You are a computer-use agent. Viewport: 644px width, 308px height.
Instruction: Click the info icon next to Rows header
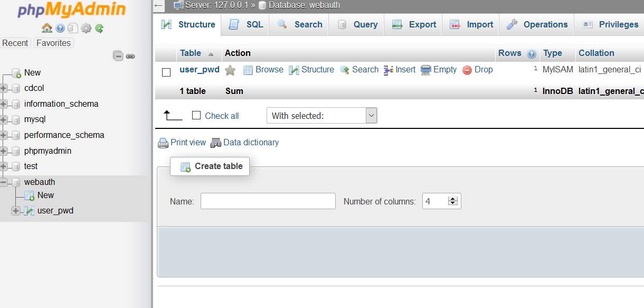point(532,54)
